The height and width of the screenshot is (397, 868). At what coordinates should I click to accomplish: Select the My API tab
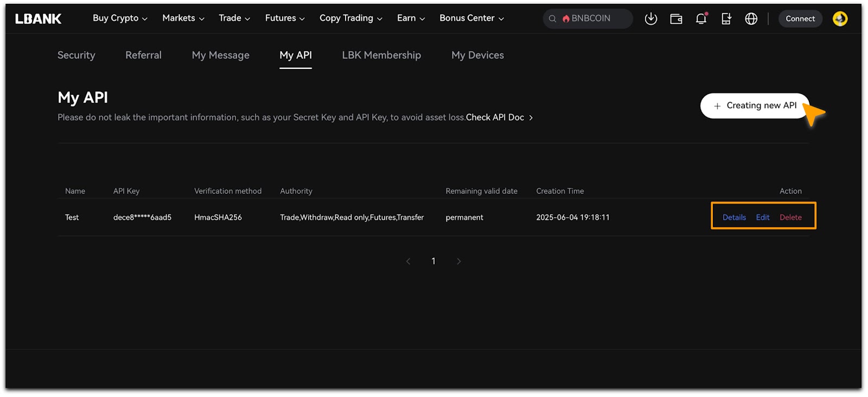pos(296,55)
